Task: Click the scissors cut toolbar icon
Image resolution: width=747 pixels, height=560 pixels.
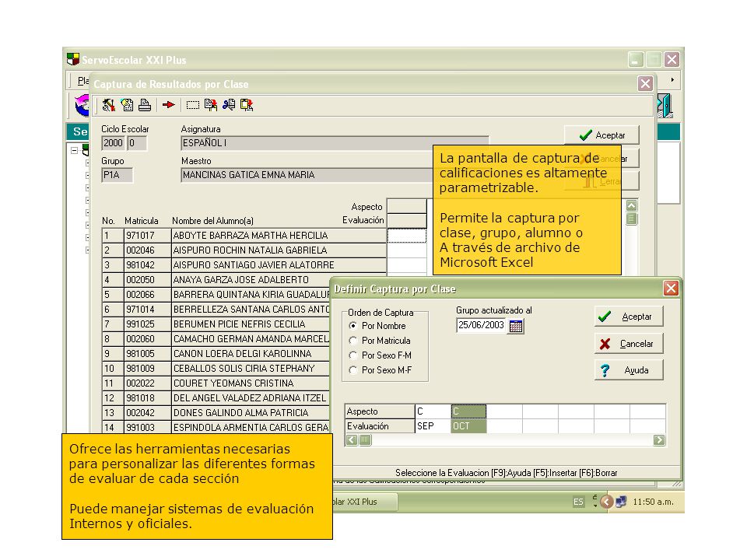Action: pyautogui.click(x=229, y=105)
